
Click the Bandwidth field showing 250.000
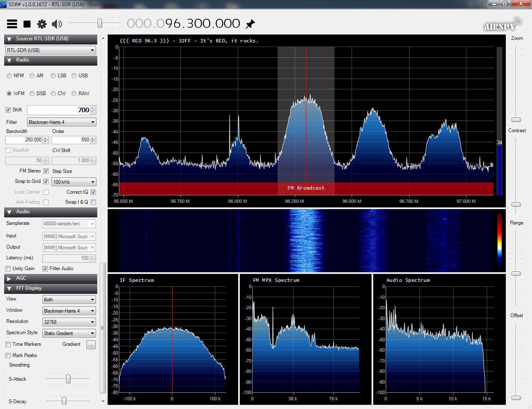(x=24, y=140)
